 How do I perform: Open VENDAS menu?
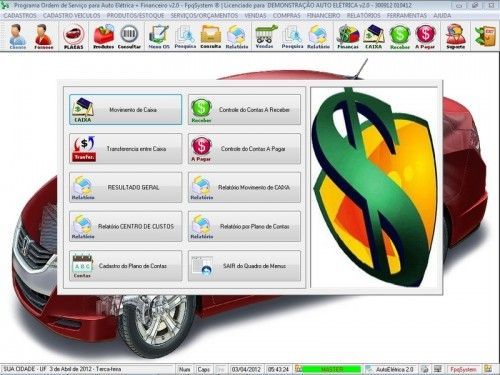click(x=255, y=16)
